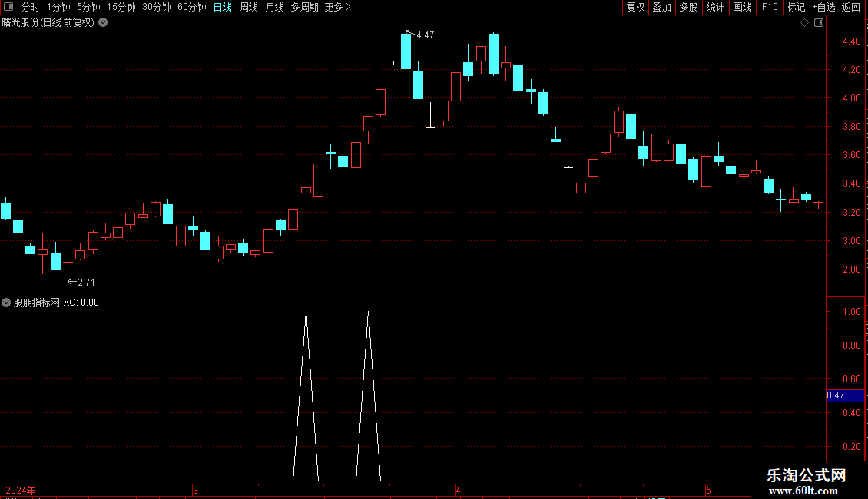868x499 pixels.
Task: Click the 4.40 price axis label
Action: click(x=851, y=41)
